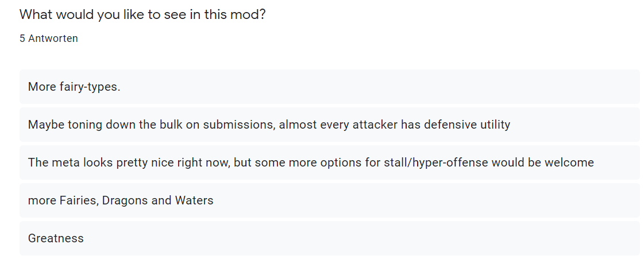Click the word 'Waters' in fourth answer

click(x=194, y=200)
